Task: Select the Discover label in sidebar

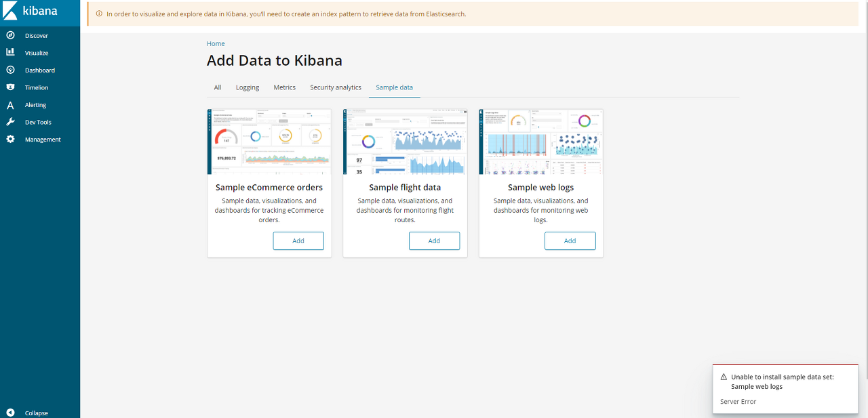Action: point(37,35)
